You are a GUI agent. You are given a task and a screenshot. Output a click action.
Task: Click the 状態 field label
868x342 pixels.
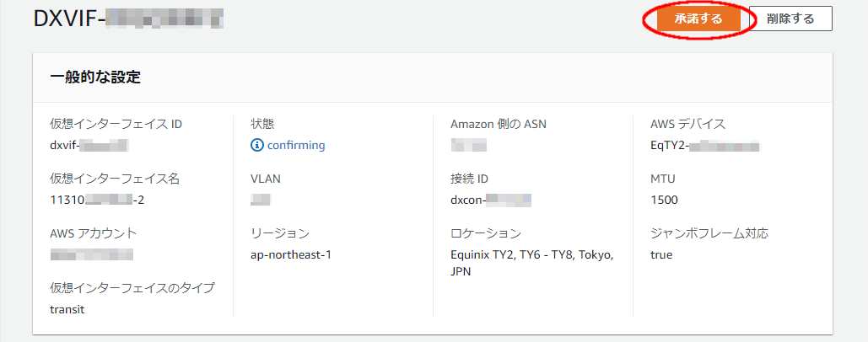pos(262,124)
